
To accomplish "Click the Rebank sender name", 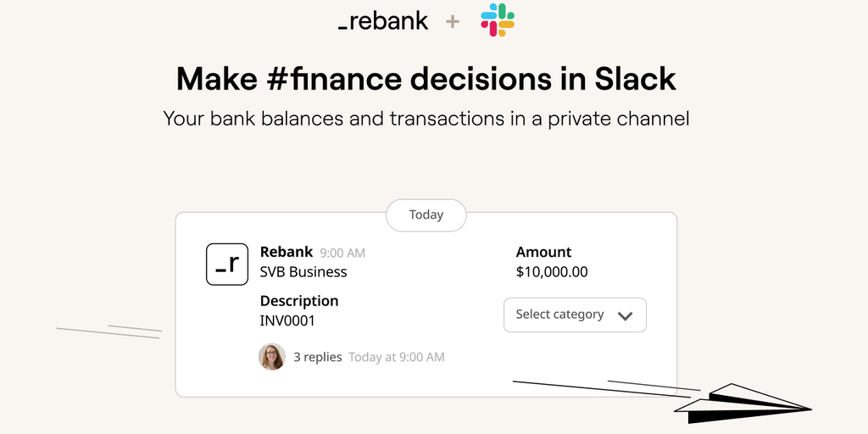I will (287, 252).
